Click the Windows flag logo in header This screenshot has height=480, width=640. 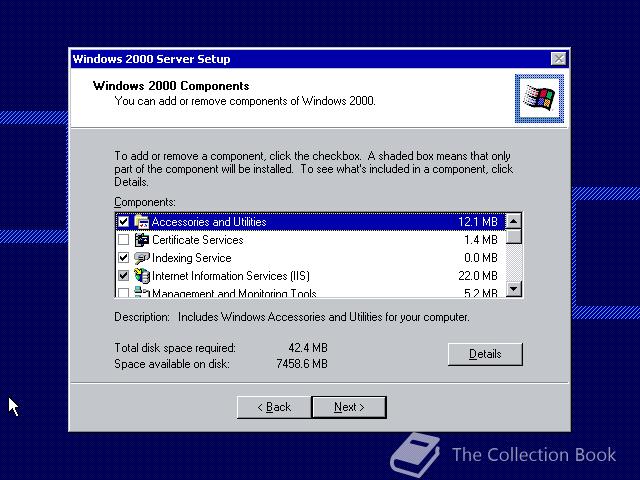[539, 98]
